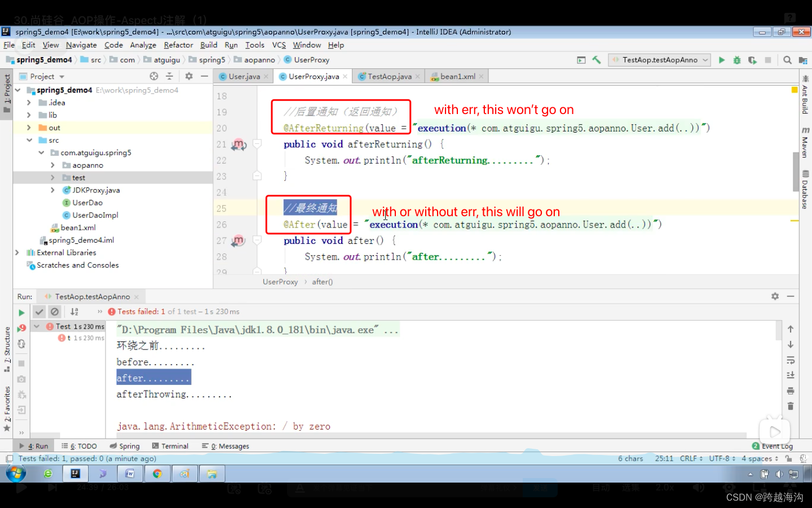812x508 pixels.
Task: Start debugging with the bug icon
Action: 736,60
